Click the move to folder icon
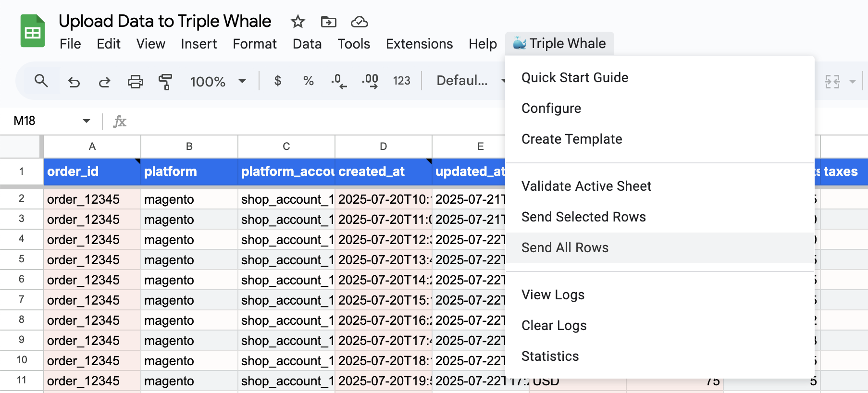868x393 pixels. pyautogui.click(x=329, y=22)
